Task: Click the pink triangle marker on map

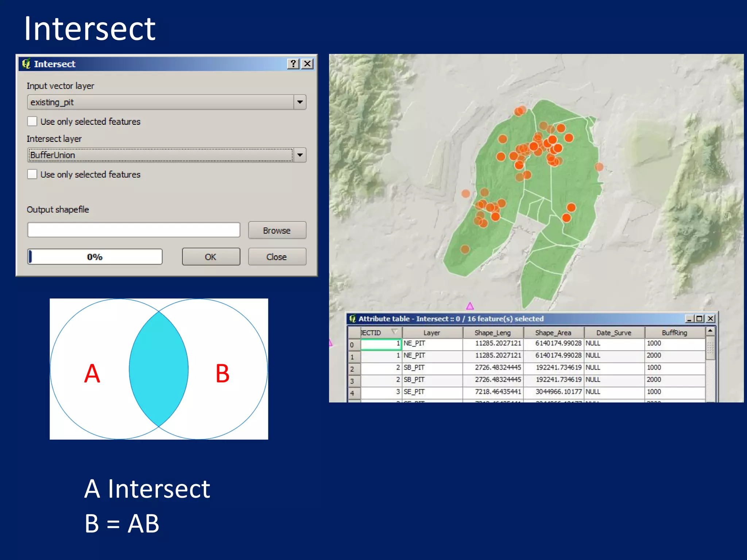Action: click(470, 306)
